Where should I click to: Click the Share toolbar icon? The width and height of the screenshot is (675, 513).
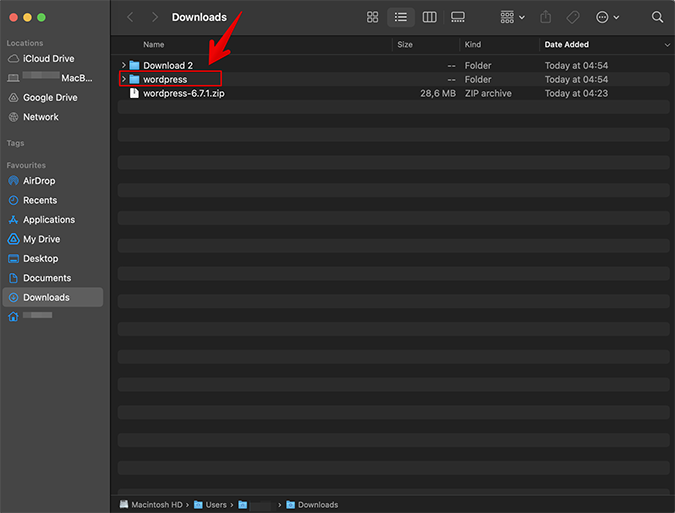(545, 17)
